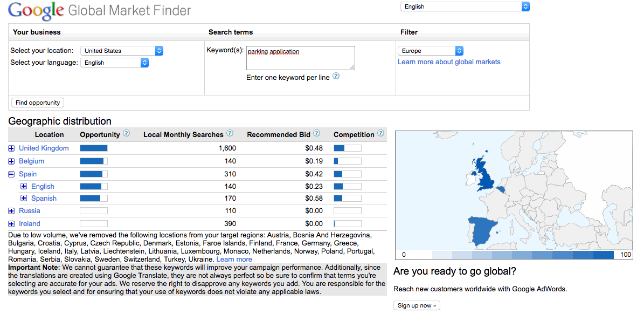Image resolution: width=644 pixels, height=314 pixels.
Task: Click the $0.58 bid for Spanish
Action: pos(314,199)
